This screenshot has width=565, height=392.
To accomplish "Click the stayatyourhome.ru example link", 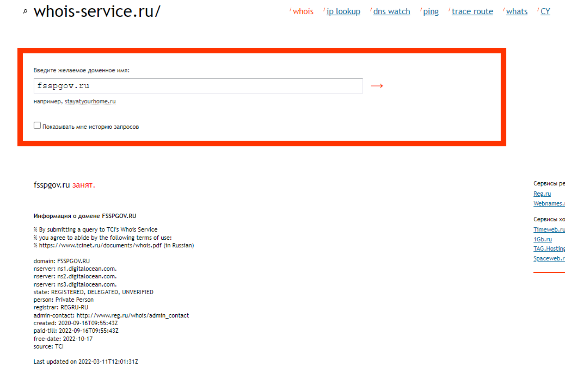I will [90, 101].
